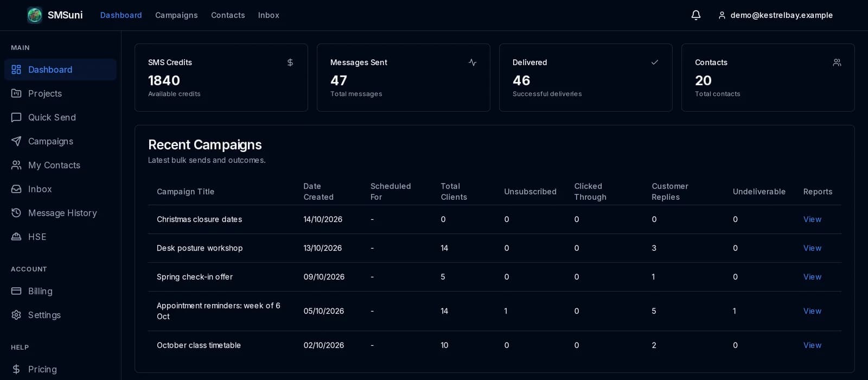
Task: Click the Desk posture workshop campaign title
Action: tap(200, 248)
